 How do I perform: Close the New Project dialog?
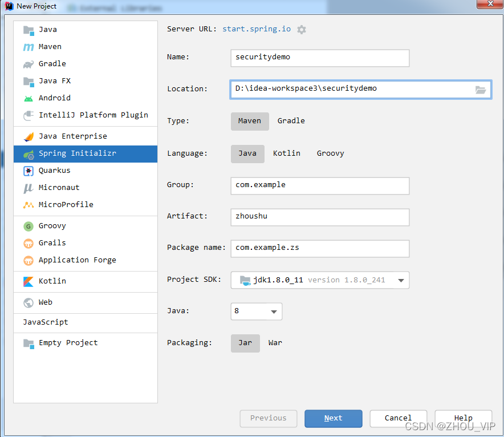tap(490, 4)
